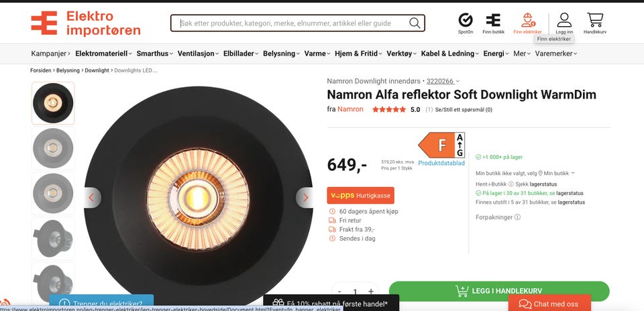
Task: Open the Finn elektriker icon
Action: pyautogui.click(x=527, y=19)
